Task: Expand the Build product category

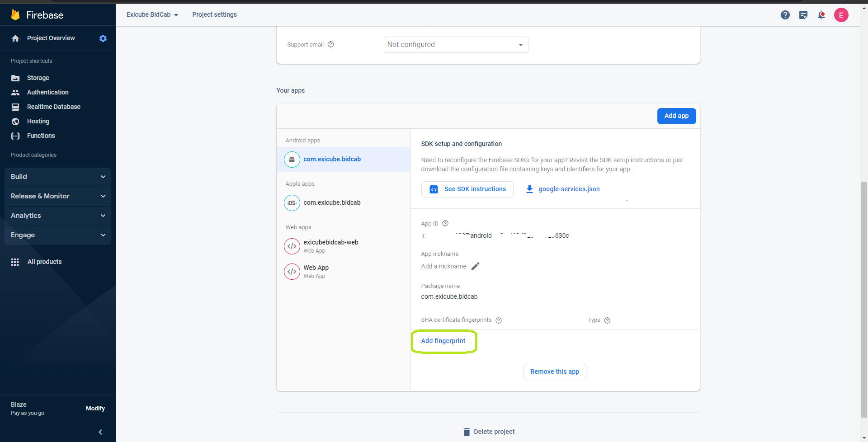Action: pyautogui.click(x=58, y=177)
